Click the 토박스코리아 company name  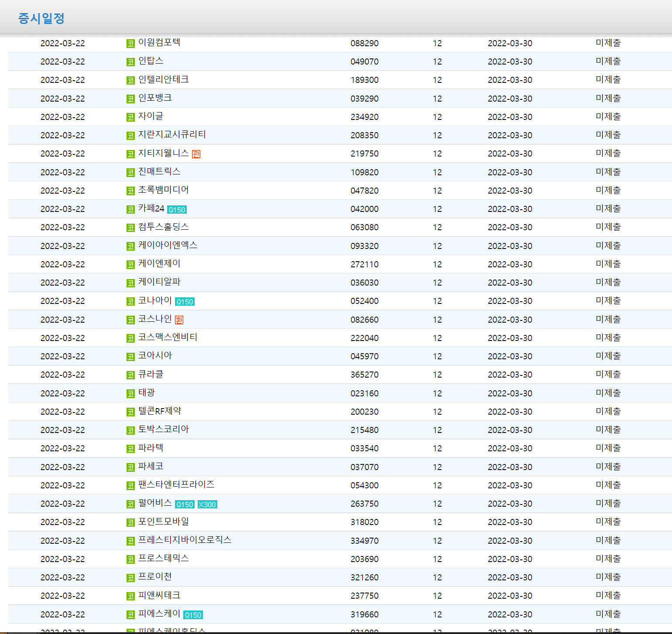tap(164, 429)
